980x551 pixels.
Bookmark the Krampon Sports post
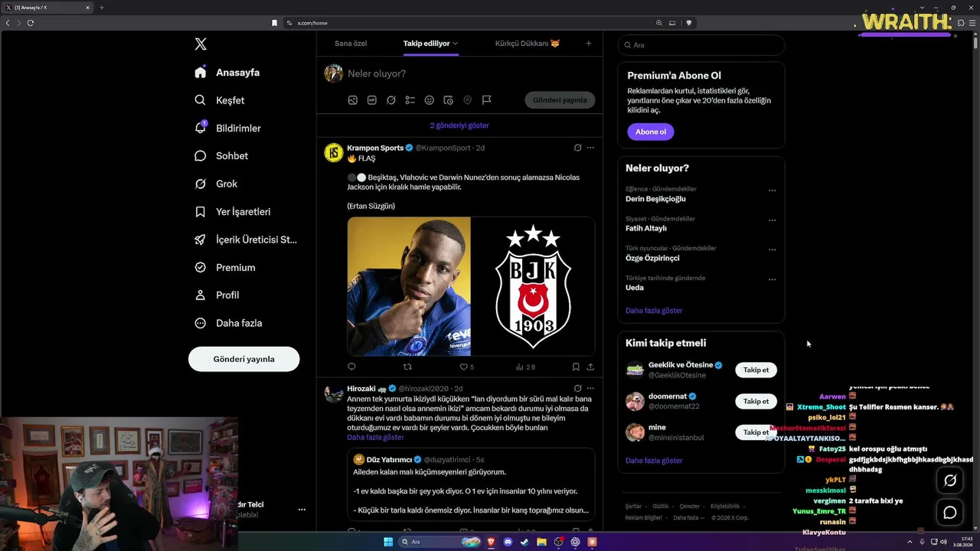pos(576,367)
